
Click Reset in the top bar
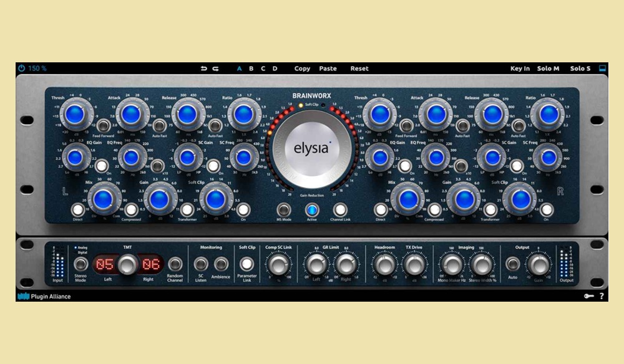click(x=359, y=69)
